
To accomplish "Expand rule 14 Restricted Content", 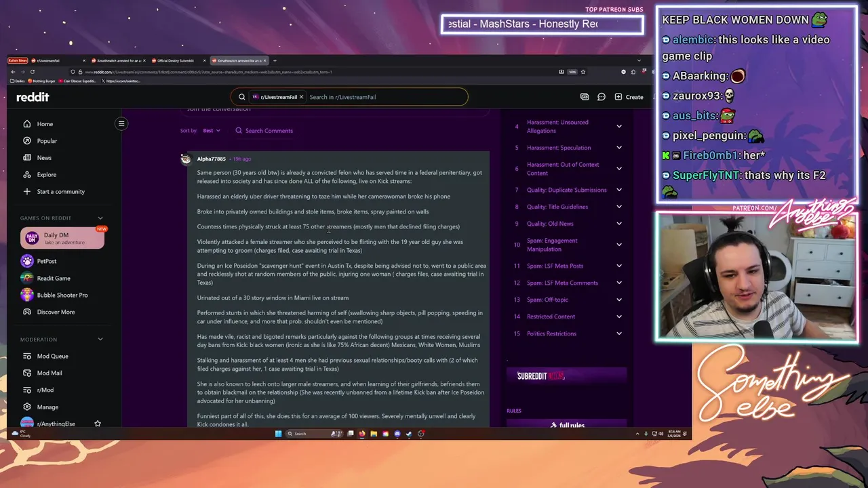I will (619, 317).
